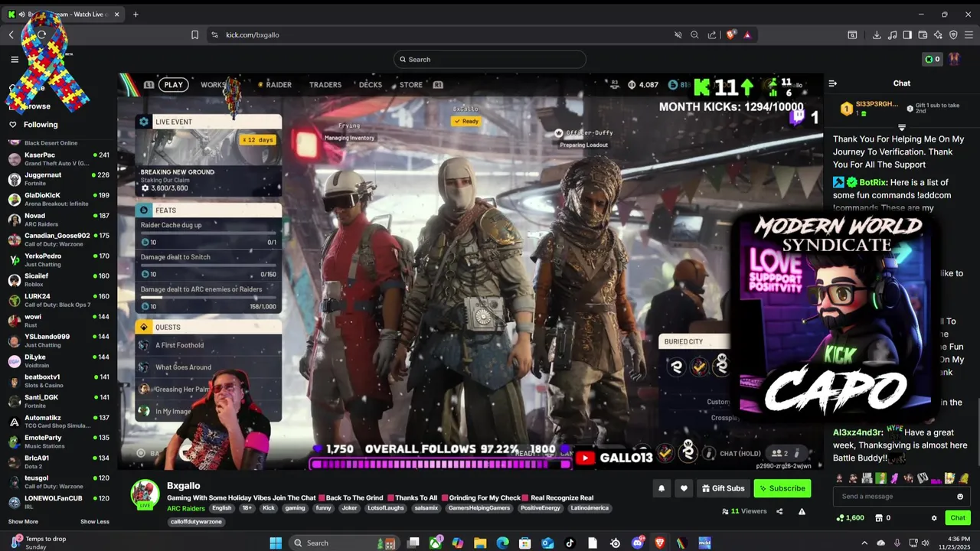Viewport: 980px width, 551px height.
Task: Click the heart follow button
Action: click(684, 488)
